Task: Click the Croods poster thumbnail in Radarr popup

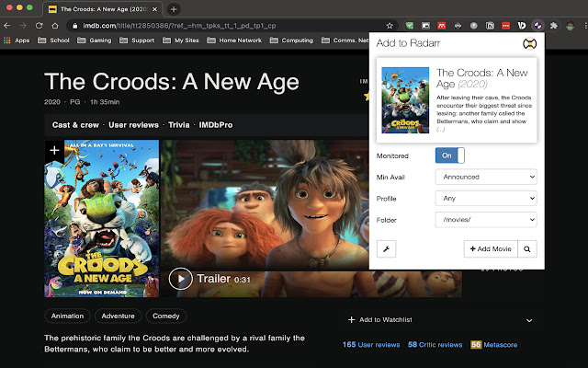Action: 405,100
